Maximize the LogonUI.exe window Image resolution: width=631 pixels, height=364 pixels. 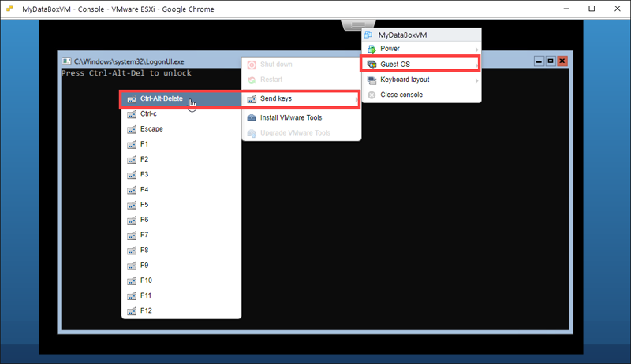[551, 61]
